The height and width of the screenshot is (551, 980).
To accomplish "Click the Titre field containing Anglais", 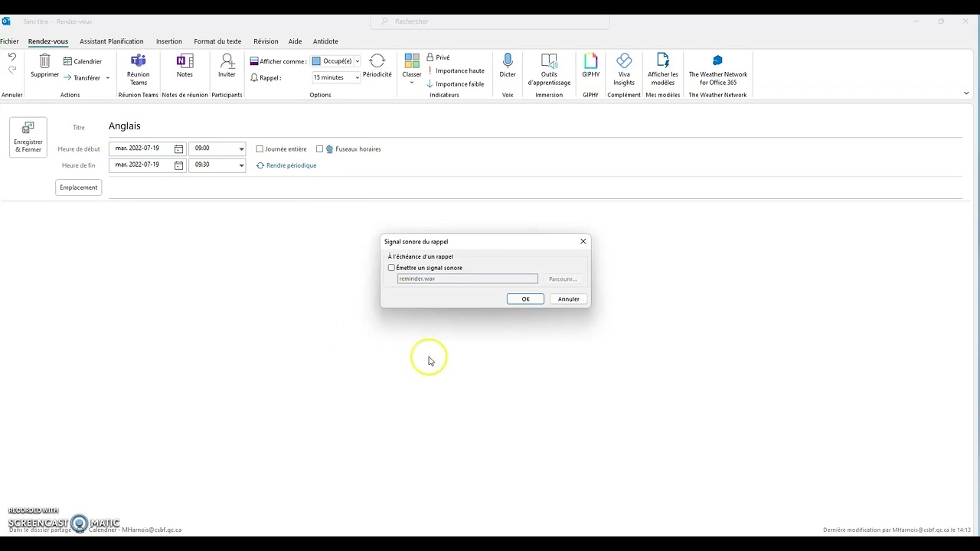I will click(534, 126).
